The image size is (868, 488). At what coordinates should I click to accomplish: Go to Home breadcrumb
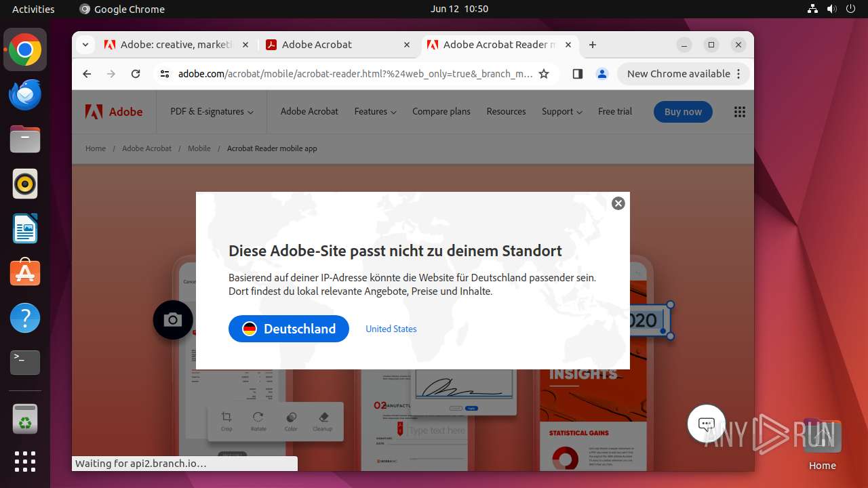click(96, 148)
